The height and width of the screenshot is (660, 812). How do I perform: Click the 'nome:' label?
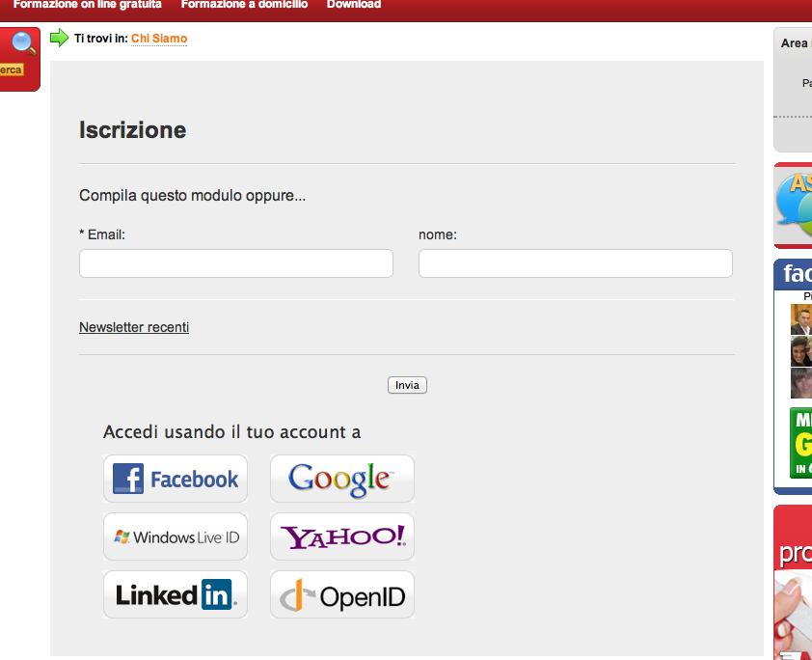(438, 234)
